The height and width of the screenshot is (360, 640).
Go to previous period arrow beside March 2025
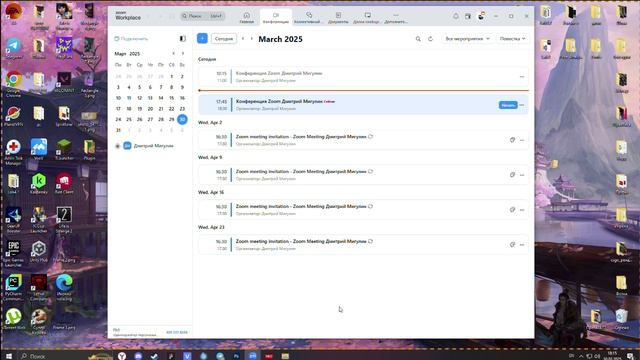point(243,39)
